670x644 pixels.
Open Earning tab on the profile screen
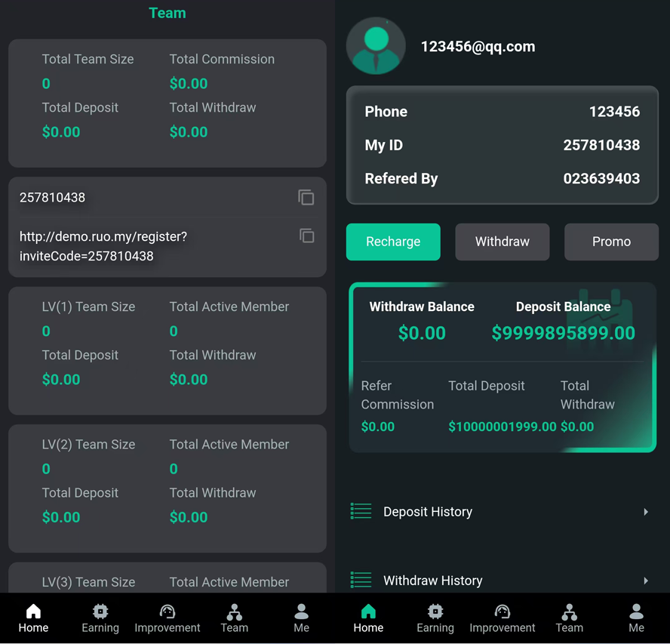[x=435, y=618]
